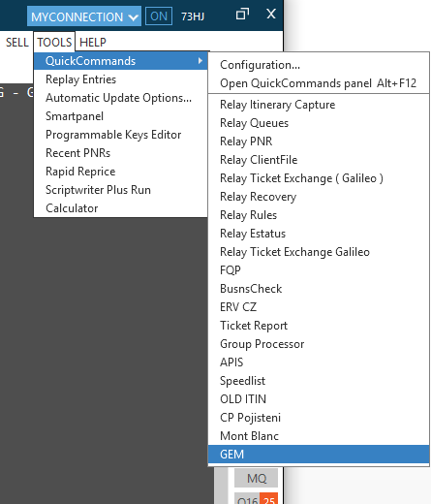Run CP Pojisteni command
Screen dimensions: 431x504
click(319, 418)
